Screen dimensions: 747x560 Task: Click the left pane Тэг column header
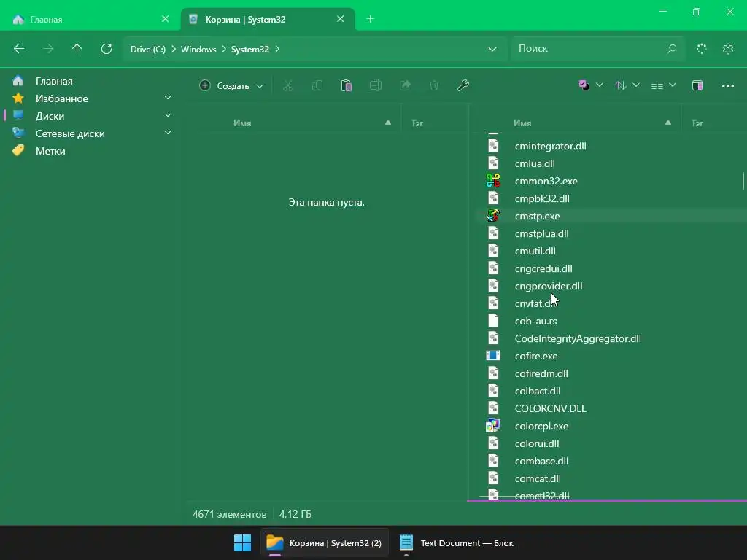coord(417,122)
